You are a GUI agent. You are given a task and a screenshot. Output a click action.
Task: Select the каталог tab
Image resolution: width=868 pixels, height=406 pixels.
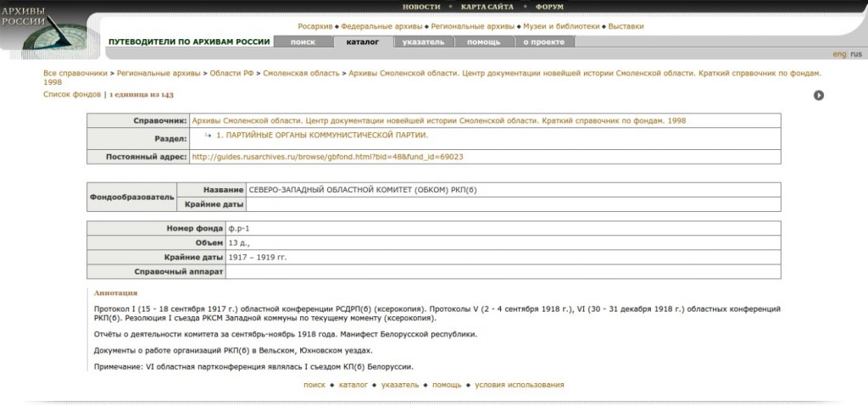(x=362, y=42)
